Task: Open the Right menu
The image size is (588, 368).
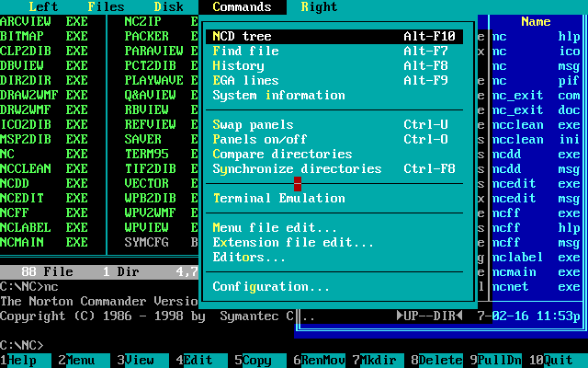Action: [319, 7]
